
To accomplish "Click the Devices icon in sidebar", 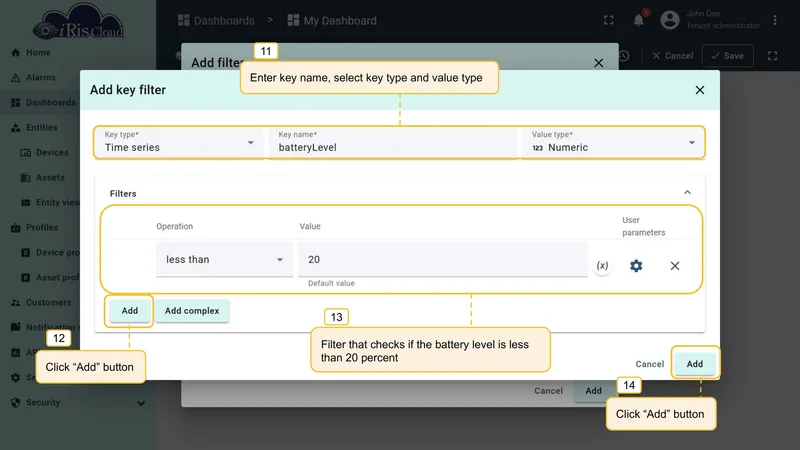I will [x=26, y=153].
